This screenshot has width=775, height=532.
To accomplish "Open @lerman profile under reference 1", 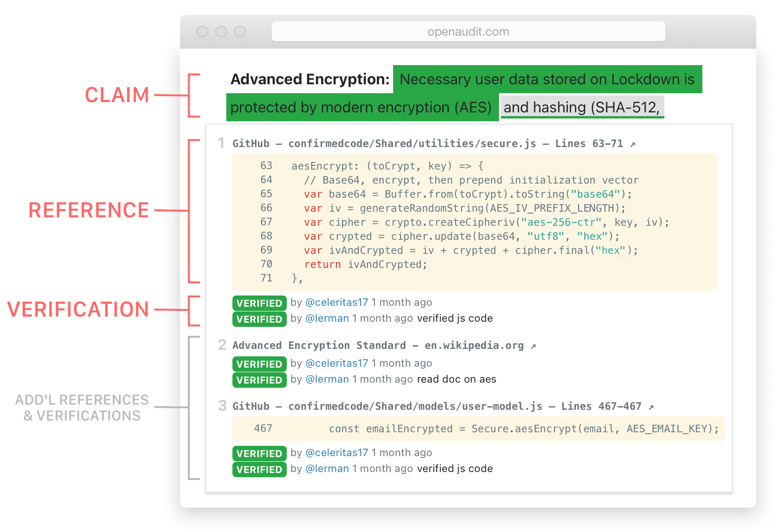I will 327,318.
